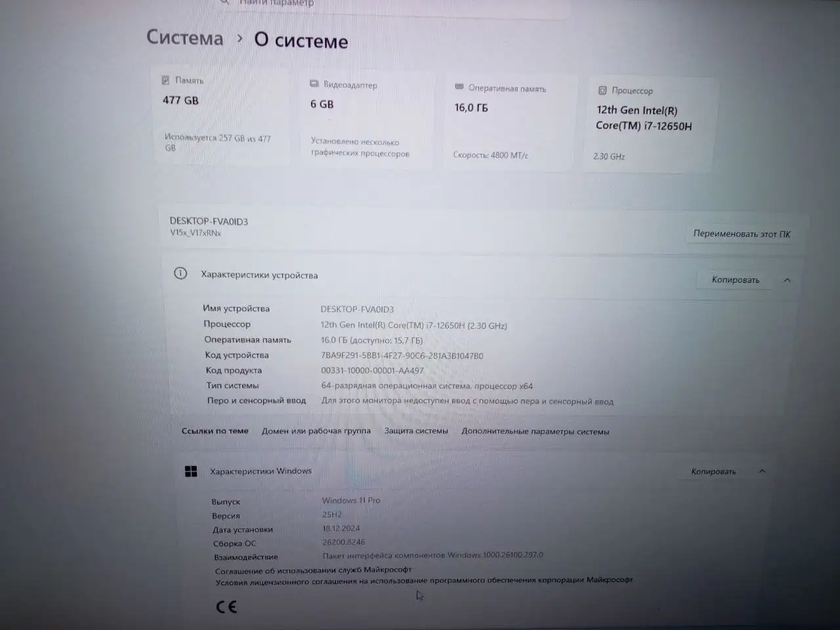Go back to Система breadcrumb
Image resolution: width=840 pixels, height=630 pixels.
point(185,37)
